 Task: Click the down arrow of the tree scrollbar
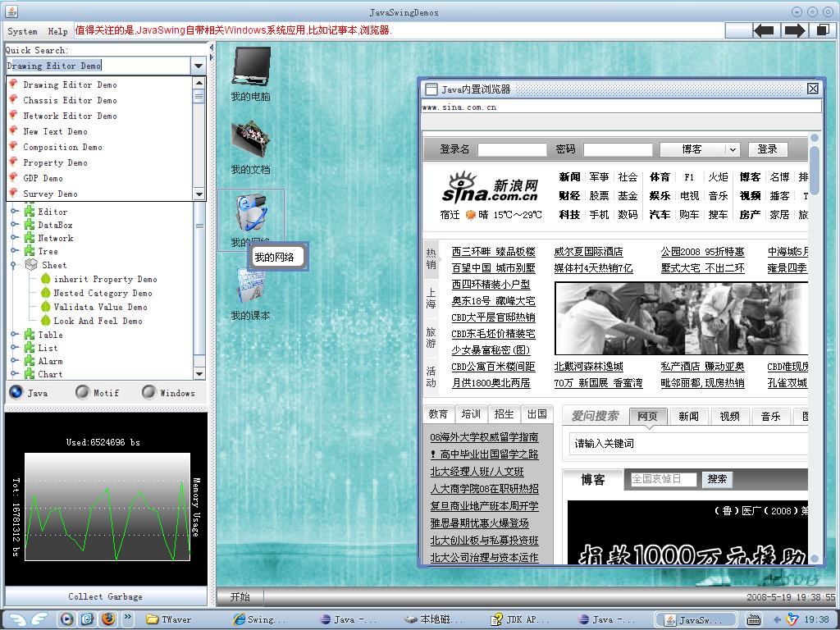(x=199, y=374)
